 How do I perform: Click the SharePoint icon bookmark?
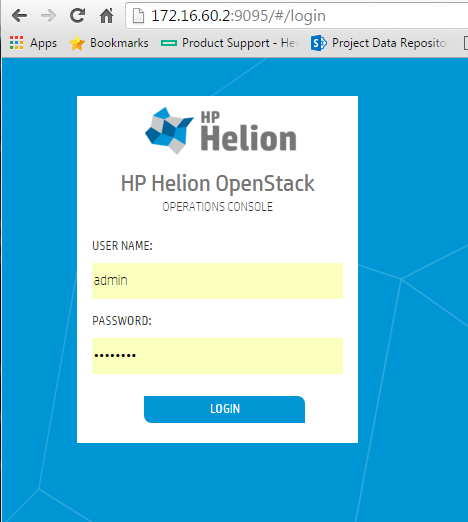click(x=319, y=43)
